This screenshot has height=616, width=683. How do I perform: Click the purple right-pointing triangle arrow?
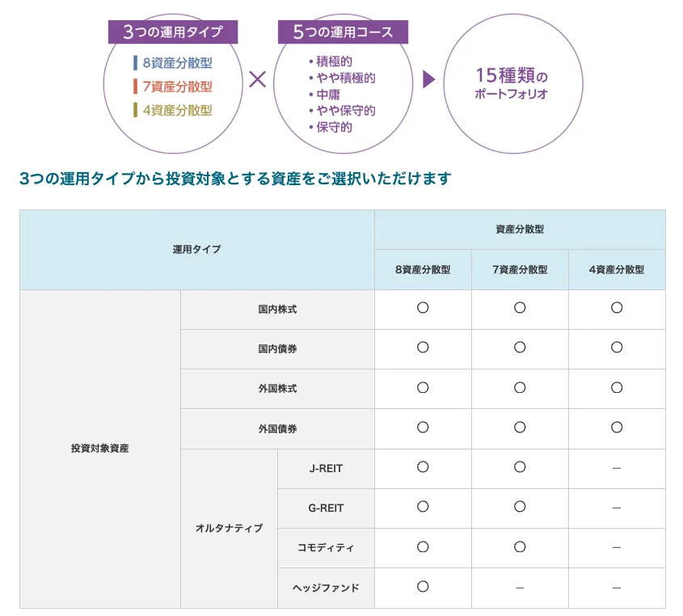pyautogui.click(x=428, y=79)
